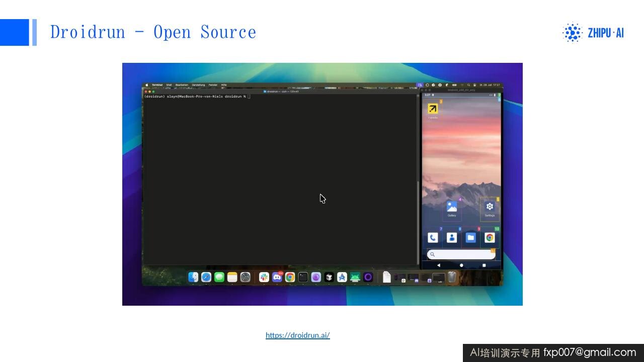
Task: Launch Google Chrome from the Dock
Action: point(290,277)
